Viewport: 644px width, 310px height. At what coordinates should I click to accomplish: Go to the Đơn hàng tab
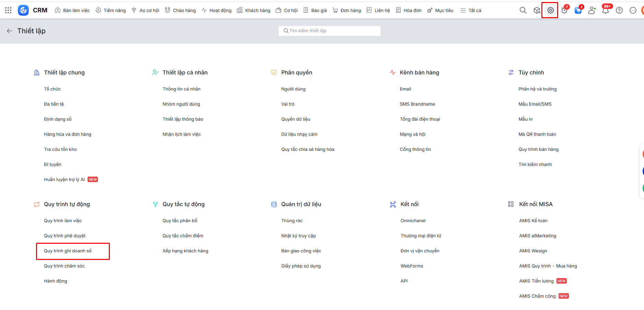[347, 10]
